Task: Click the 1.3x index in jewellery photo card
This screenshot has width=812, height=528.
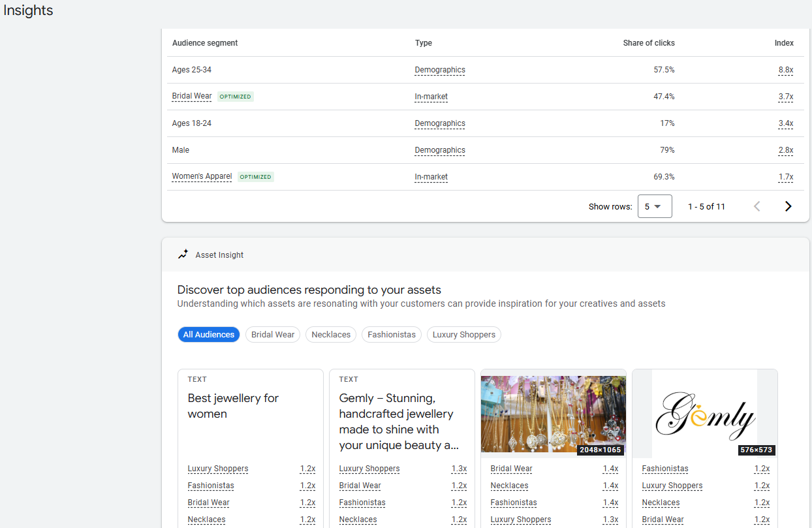Action: click(x=610, y=520)
